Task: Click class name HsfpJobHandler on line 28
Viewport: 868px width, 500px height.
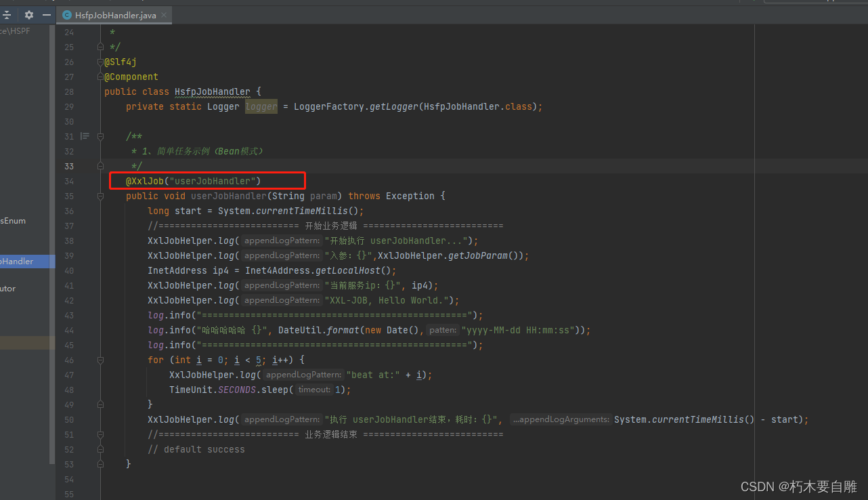Action: (x=213, y=91)
